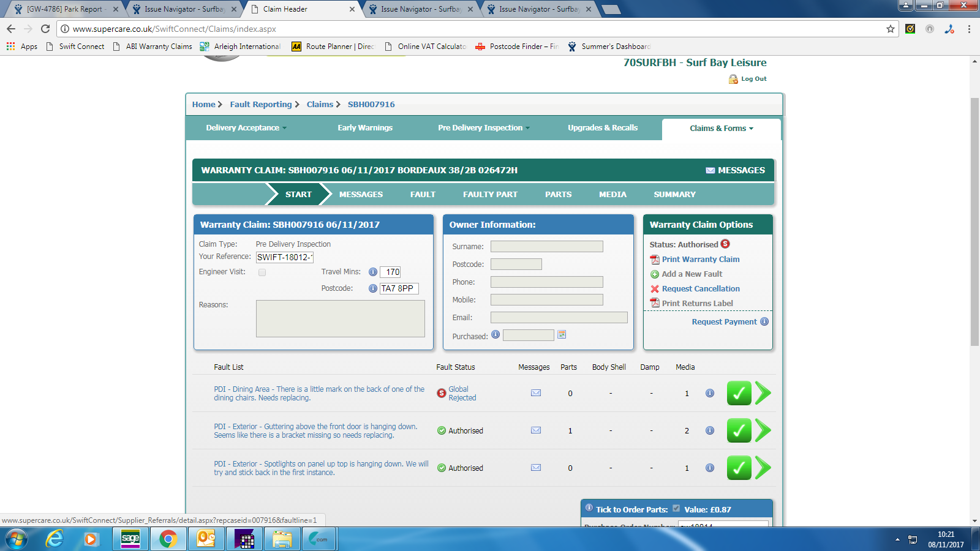Click the Fault Reporting breadcrumb
Image resolution: width=980 pixels, height=551 pixels.
click(x=261, y=105)
